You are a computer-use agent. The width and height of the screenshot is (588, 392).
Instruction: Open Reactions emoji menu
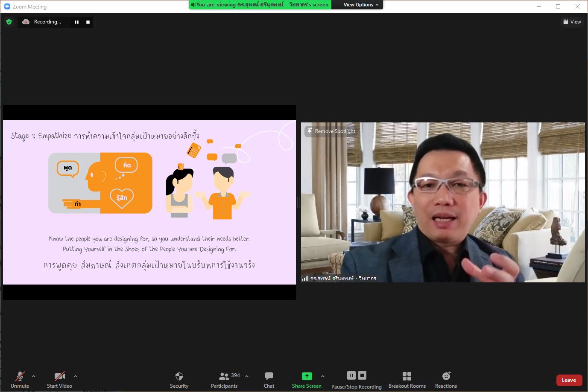pos(446,380)
